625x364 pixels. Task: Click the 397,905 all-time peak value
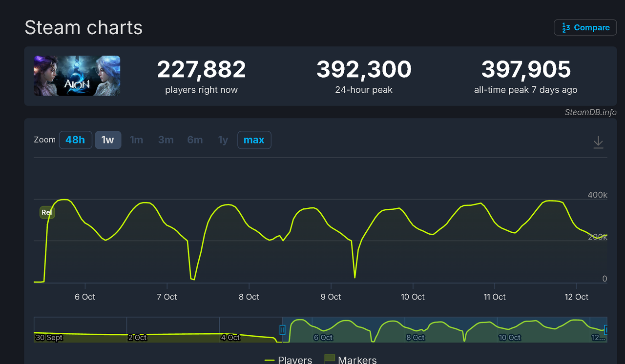pyautogui.click(x=526, y=69)
